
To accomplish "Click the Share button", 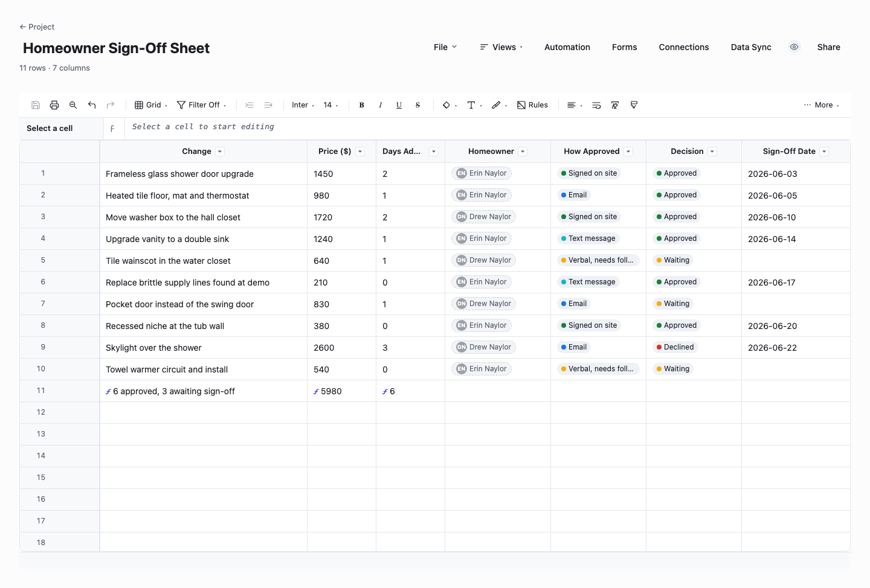I will coord(829,47).
